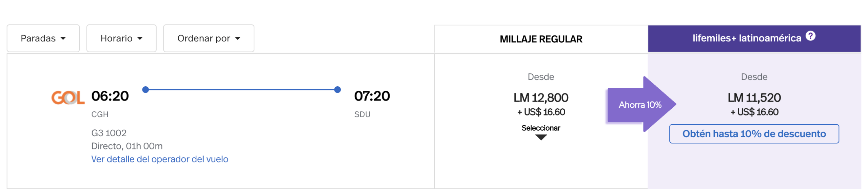Image resolution: width=868 pixels, height=196 pixels.
Task: Click the 06:20 departure time
Action: pos(110,96)
